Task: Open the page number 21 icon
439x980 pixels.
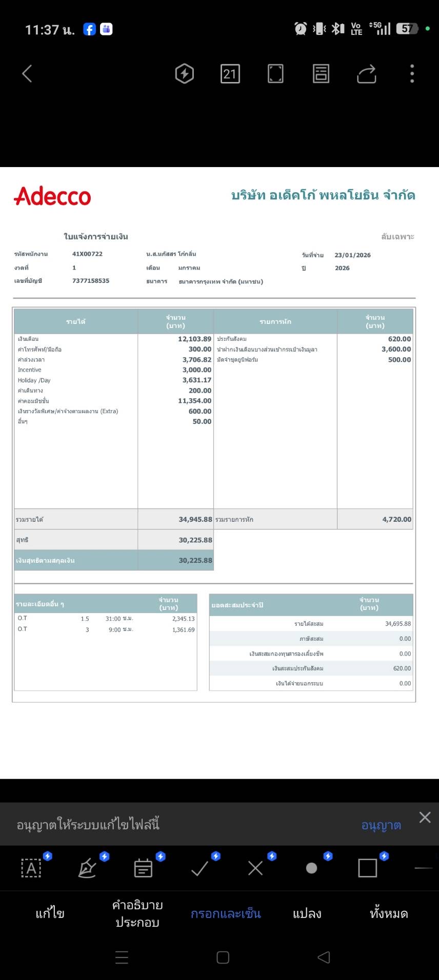Action: click(x=230, y=74)
